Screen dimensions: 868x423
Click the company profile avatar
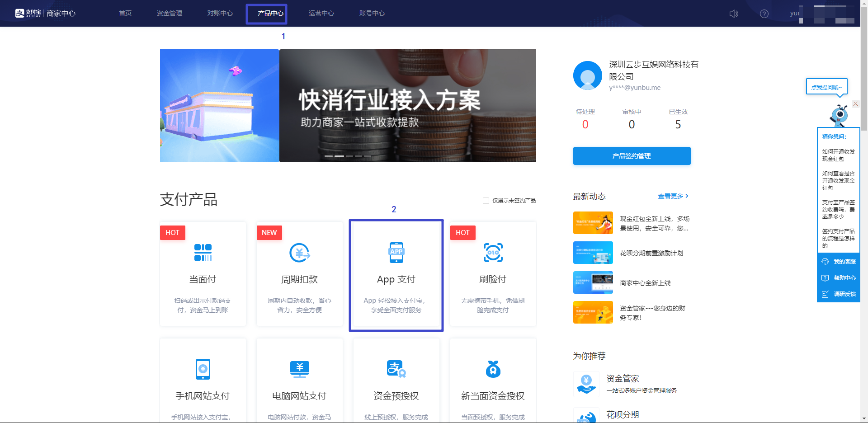(587, 75)
